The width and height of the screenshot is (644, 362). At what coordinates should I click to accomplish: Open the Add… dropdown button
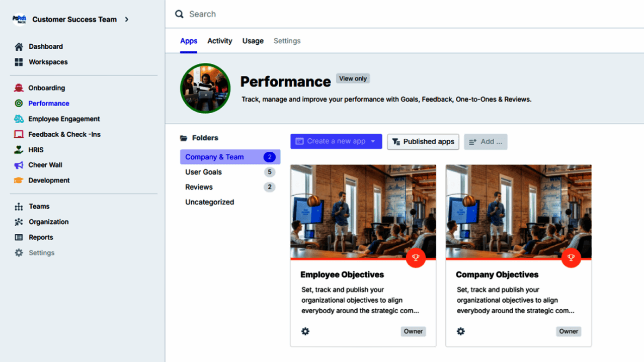486,142
